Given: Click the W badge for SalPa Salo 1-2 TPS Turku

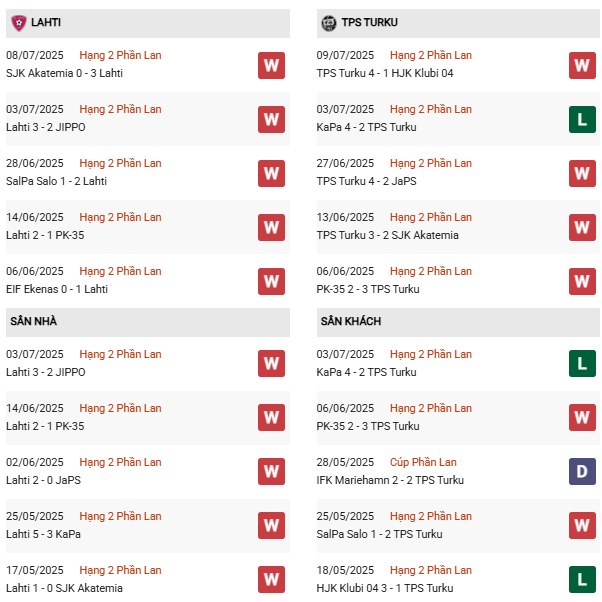Looking at the screenshot, I should pyautogui.click(x=582, y=526).
